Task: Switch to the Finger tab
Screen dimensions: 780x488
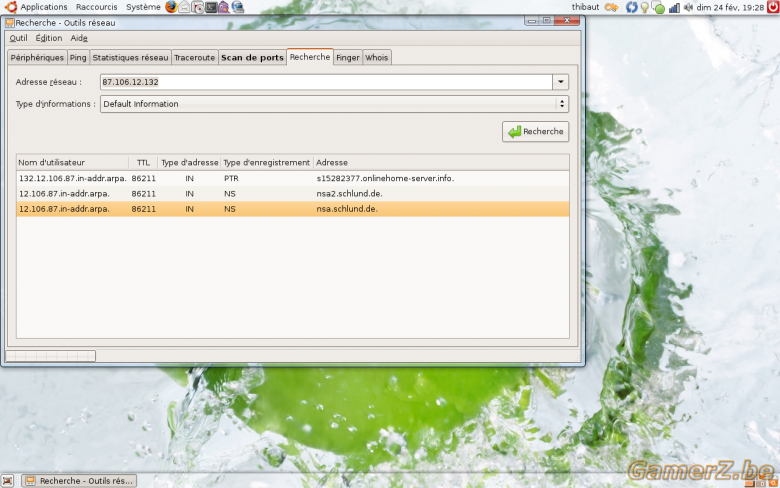Action: click(x=348, y=58)
